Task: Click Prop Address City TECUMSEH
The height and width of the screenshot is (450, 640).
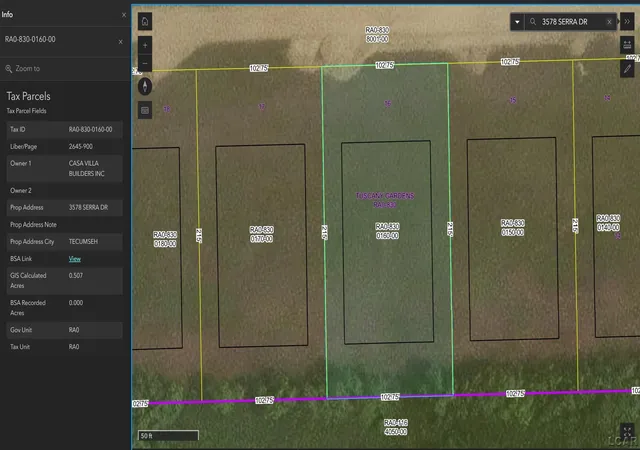Action: 83,242
